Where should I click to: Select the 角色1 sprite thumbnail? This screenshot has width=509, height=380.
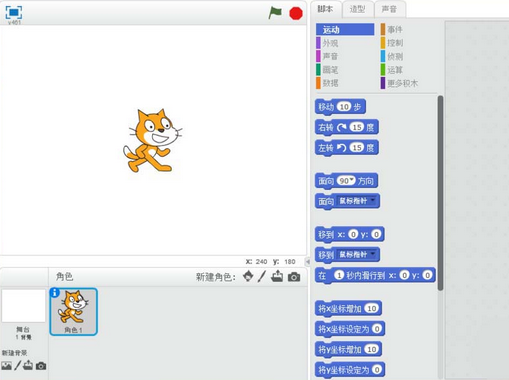coord(74,312)
